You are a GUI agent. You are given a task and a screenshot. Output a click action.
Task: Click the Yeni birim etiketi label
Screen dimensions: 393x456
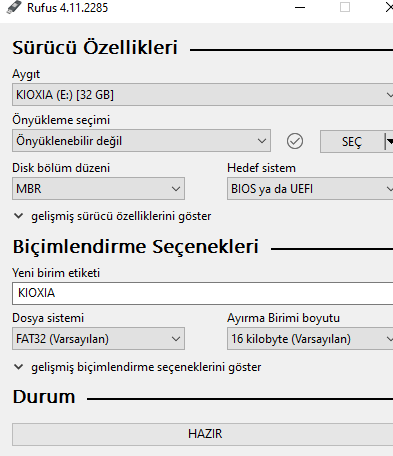[56, 273]
